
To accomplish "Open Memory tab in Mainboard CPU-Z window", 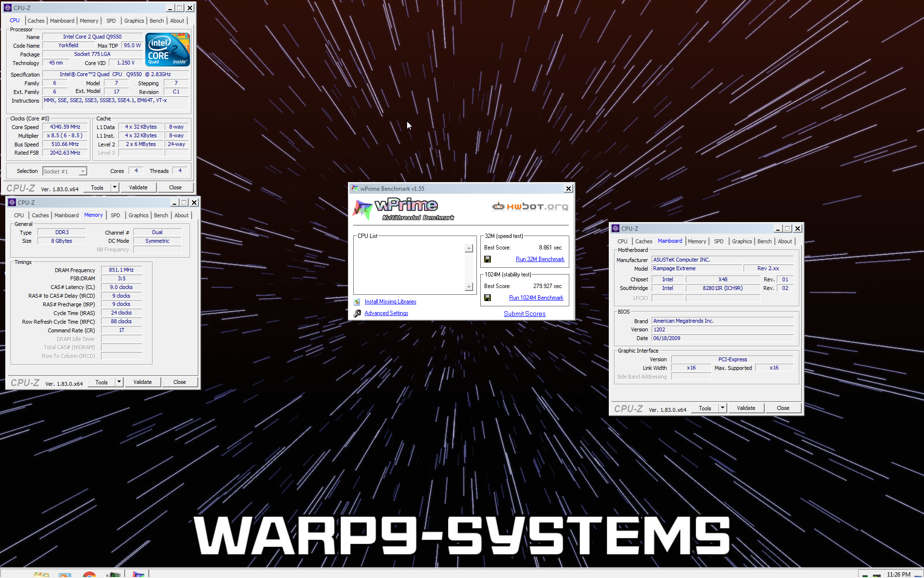I will (697, 241).
